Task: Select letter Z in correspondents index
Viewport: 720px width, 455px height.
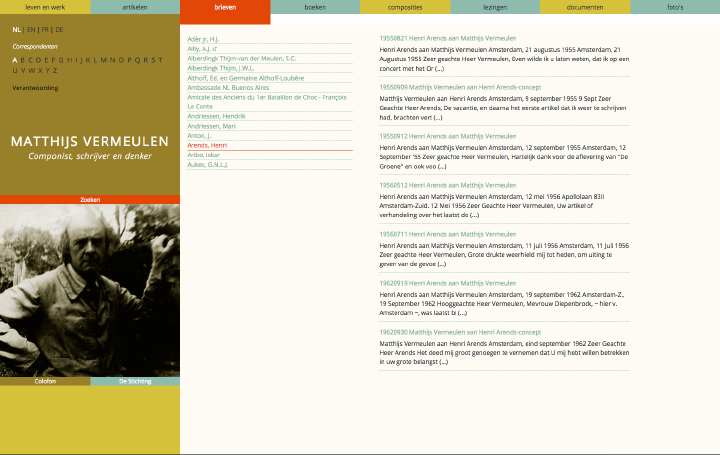Action: 55,71
